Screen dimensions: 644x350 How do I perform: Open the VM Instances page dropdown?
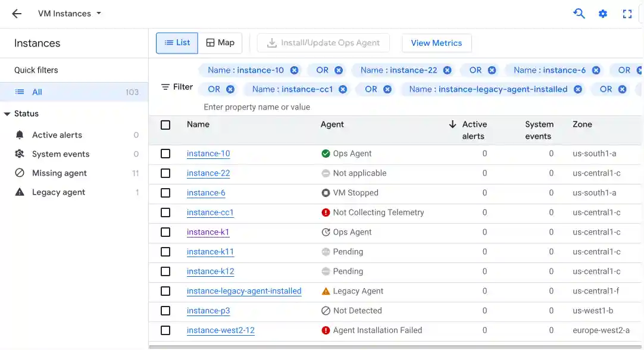click(x=99, y=13)
